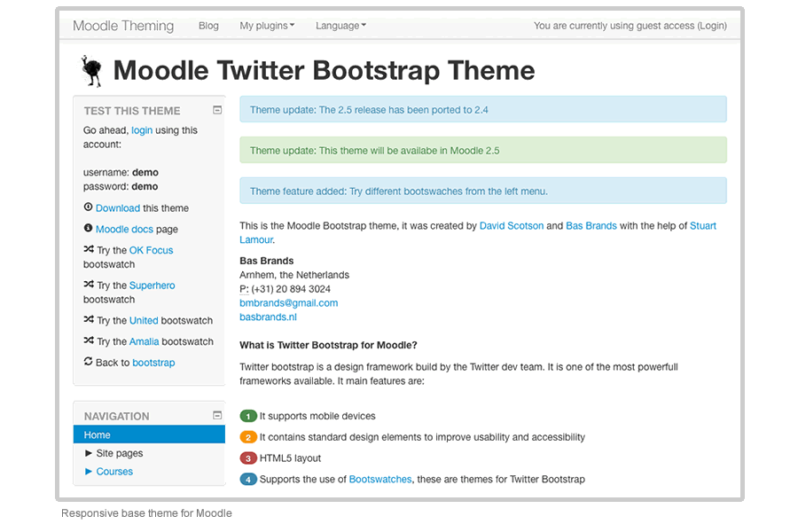The height and width of the screenshot is (532, 798).
Task: Click shuffle icon next to Superhero bootswatch
Action: pyautogui.click(x=89, y=286)
